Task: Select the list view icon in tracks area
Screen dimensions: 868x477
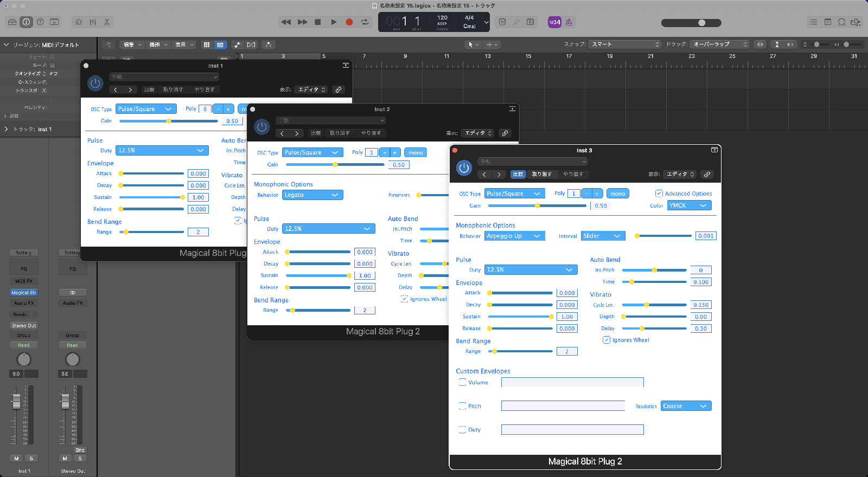Action: 220,44
